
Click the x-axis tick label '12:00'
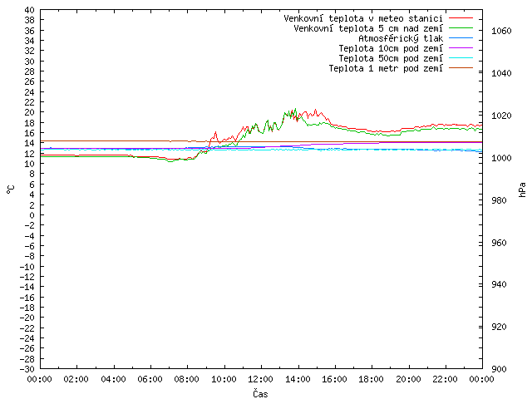(x=260, y=379)
